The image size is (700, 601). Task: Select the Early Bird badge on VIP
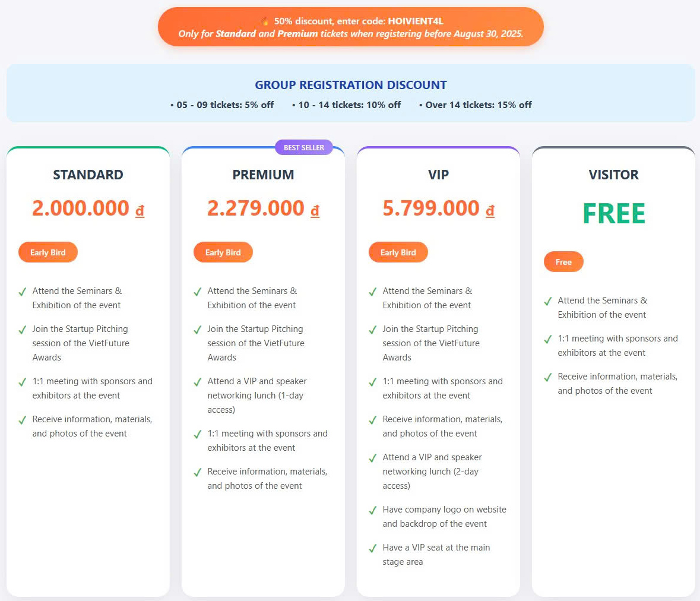pos(398,252)
